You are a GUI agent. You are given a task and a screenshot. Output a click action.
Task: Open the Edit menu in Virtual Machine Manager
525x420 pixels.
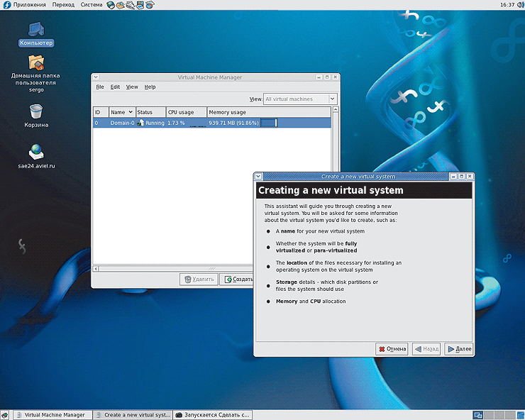(115, 87)
